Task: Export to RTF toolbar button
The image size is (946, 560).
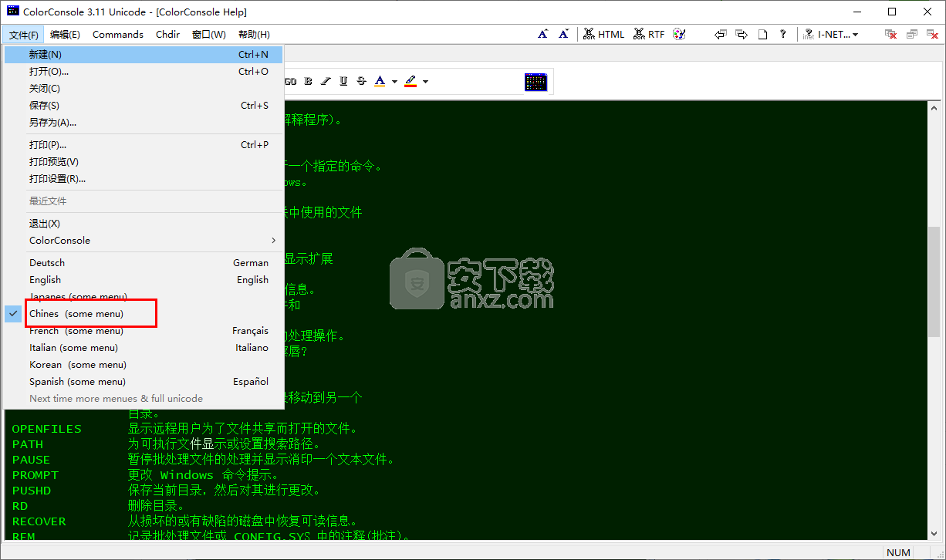Action: click(649, 34)
